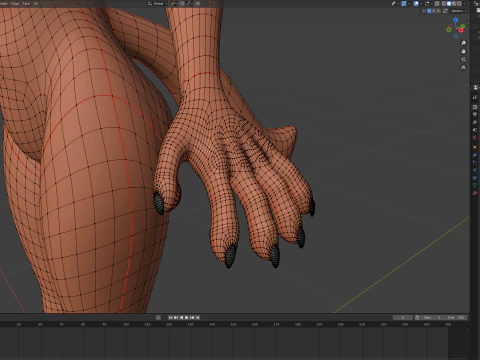Toggle auto merge vertices icon
Viewport: 480px width, 360px height.
pos(445,11)
